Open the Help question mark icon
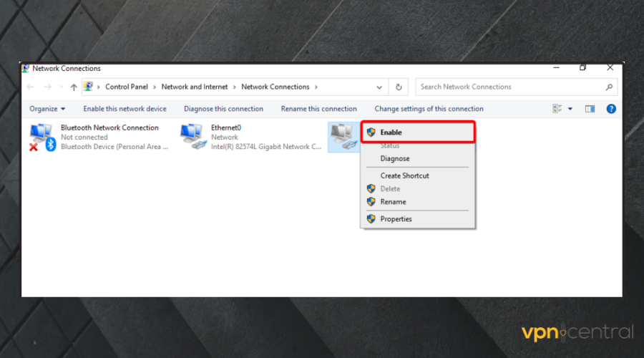The width and height of the screenshot is (644, 358). tap(611, 109)
